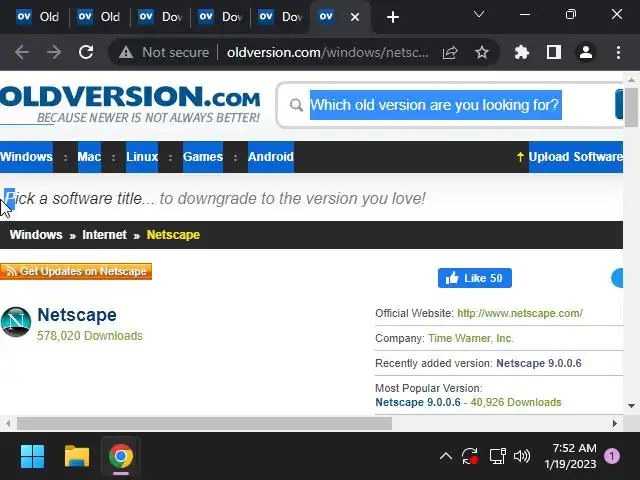Click the Internet breadcrumb link
The image size is (640, 480).
(104, 235)
